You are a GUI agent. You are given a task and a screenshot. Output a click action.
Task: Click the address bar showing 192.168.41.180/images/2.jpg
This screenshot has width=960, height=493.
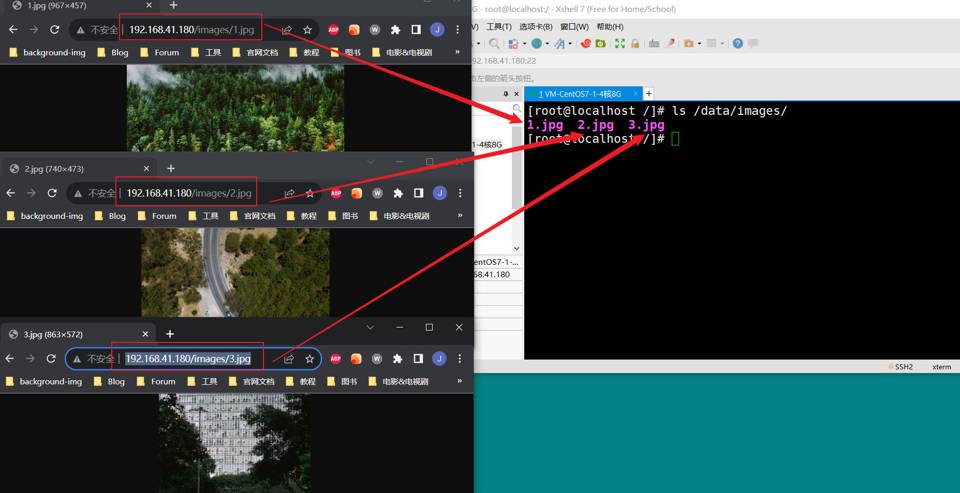[189, 193]
